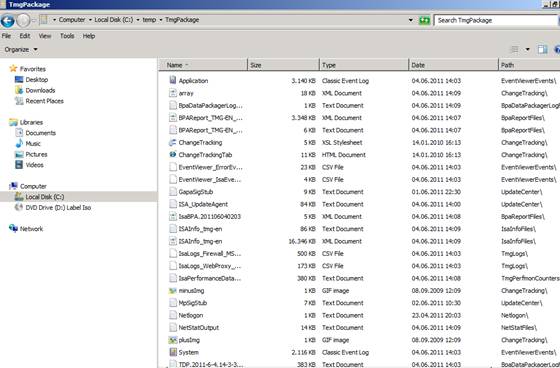Select BPAReport_TMG-EN sized 3.348 KB
This screenshot has height=368, width=560.
(210, 118)
